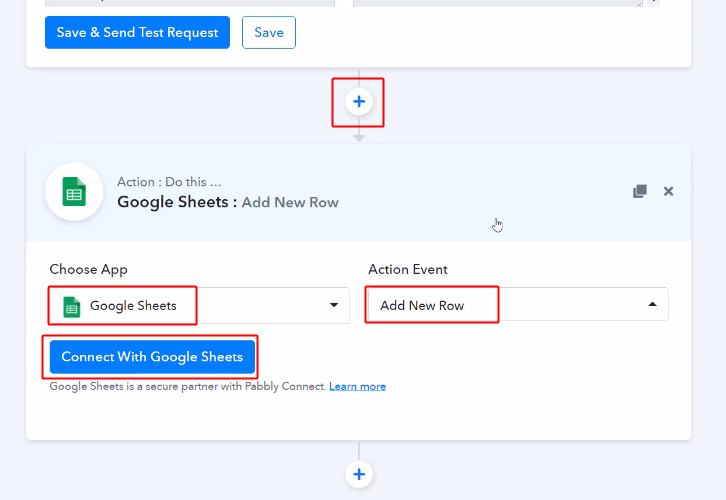Screen dimensions: 726x500
Task: Click the Action Event dropdown's up arrow
Action: pyautogui.click(x=652, y=304)
